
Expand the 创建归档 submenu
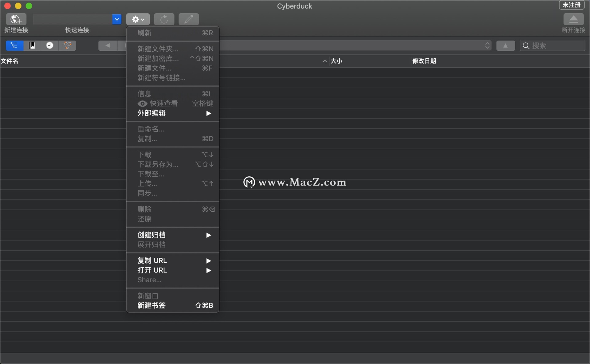point(173,235)
